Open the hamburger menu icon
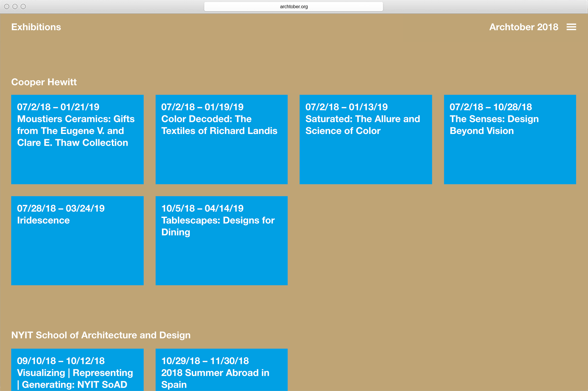This screenshot has height=391, width=588. pos(571,27)
